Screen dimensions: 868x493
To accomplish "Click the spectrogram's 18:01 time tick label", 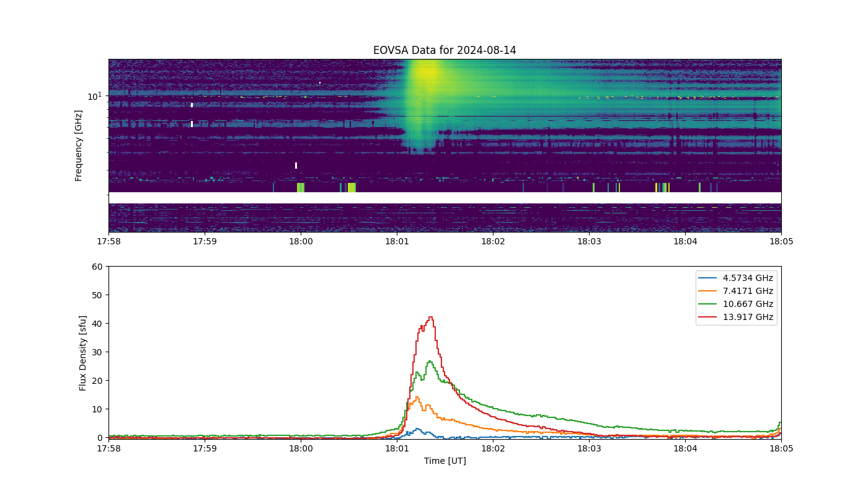I will (x=397, y=241).
